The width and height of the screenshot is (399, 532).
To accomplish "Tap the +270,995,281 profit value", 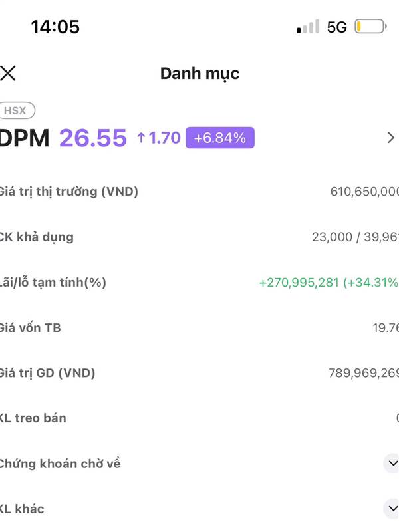I will coord(299,282).
